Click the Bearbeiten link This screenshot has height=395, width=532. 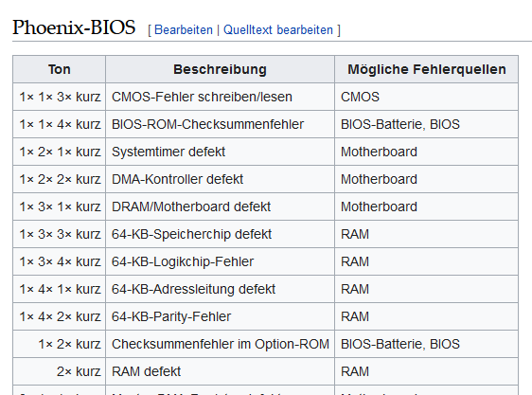pos(184,30)
